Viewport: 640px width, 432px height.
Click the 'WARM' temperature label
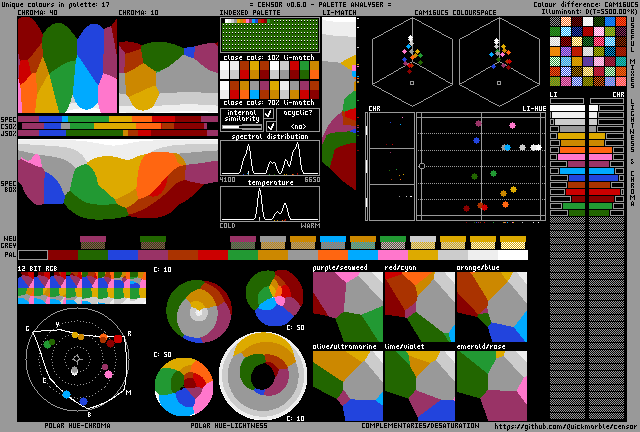pyautogui.click(x=311, y=225)
